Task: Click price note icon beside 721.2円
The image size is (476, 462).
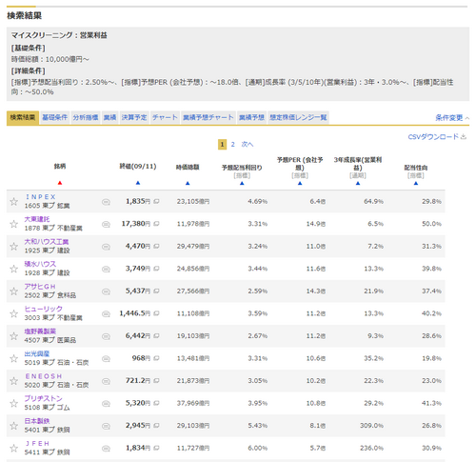Action: tap(156, 380)
